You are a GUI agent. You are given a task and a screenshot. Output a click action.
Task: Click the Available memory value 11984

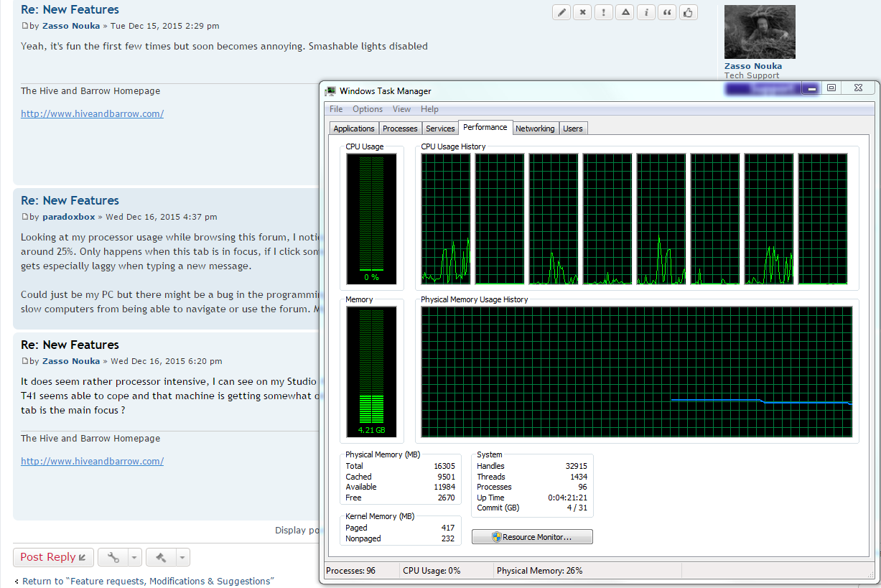pos(444,487)
